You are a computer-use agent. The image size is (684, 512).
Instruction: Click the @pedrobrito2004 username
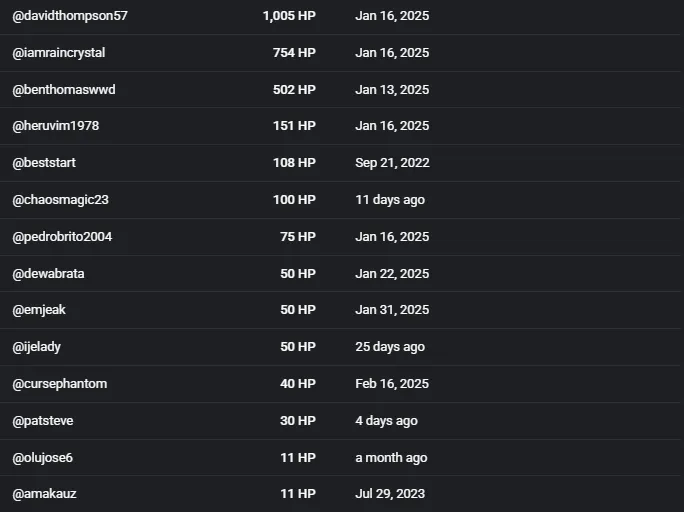click(x=62, y=237)
